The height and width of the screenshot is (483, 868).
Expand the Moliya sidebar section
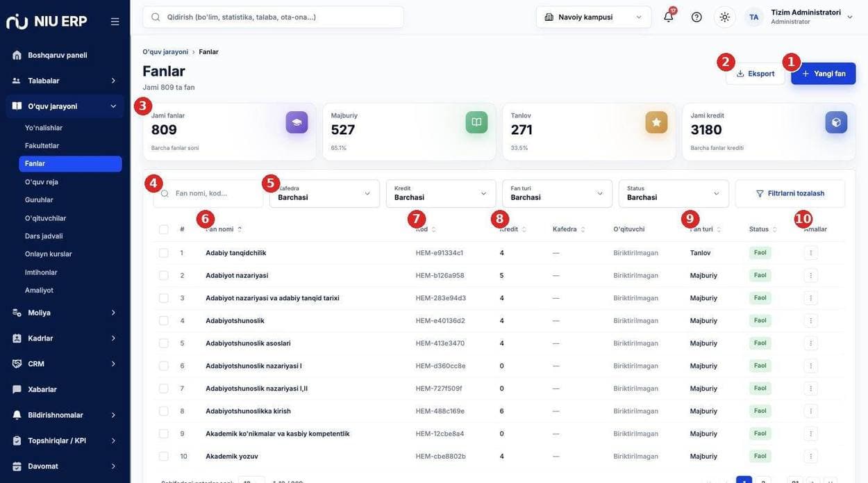click(65, 313)
